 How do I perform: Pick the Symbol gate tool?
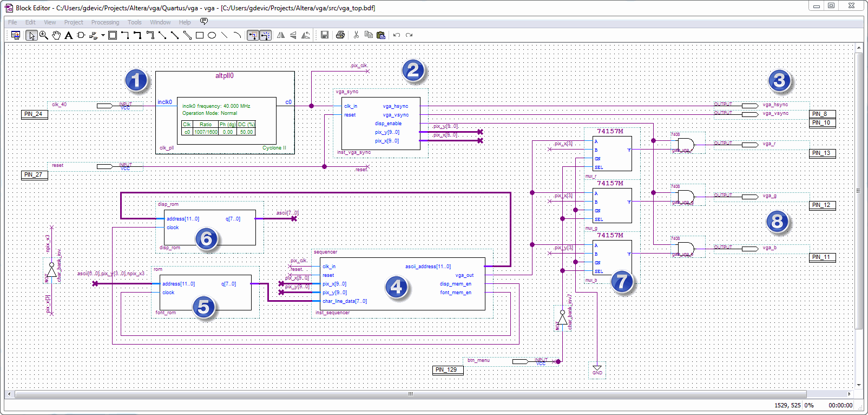81,35
